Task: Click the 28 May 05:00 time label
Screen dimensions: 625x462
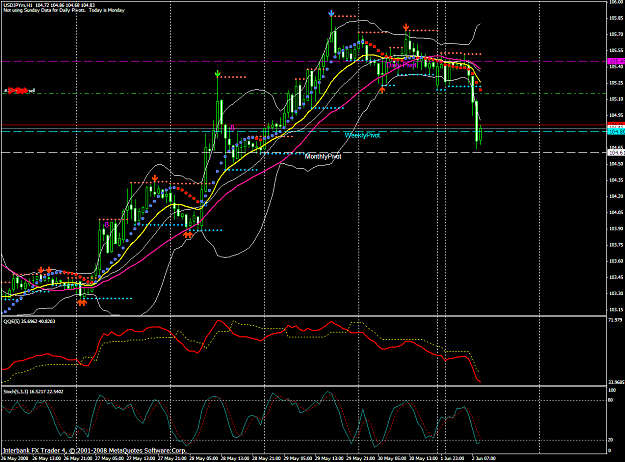Action: point(205,458)
